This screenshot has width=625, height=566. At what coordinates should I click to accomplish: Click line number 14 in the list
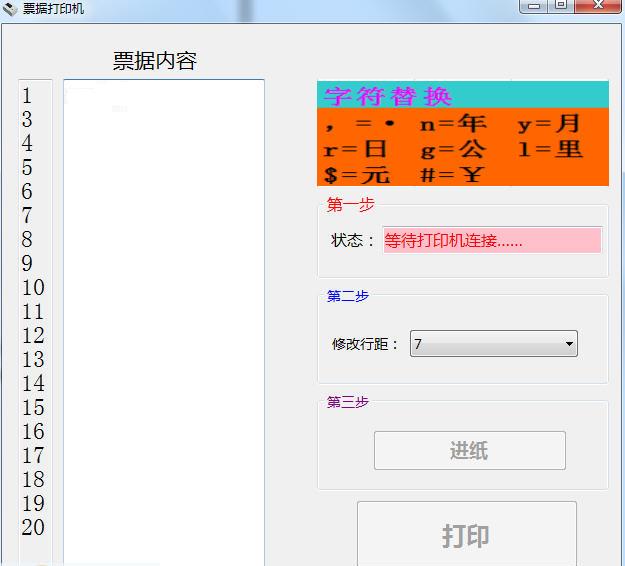(x=33, y=383)
